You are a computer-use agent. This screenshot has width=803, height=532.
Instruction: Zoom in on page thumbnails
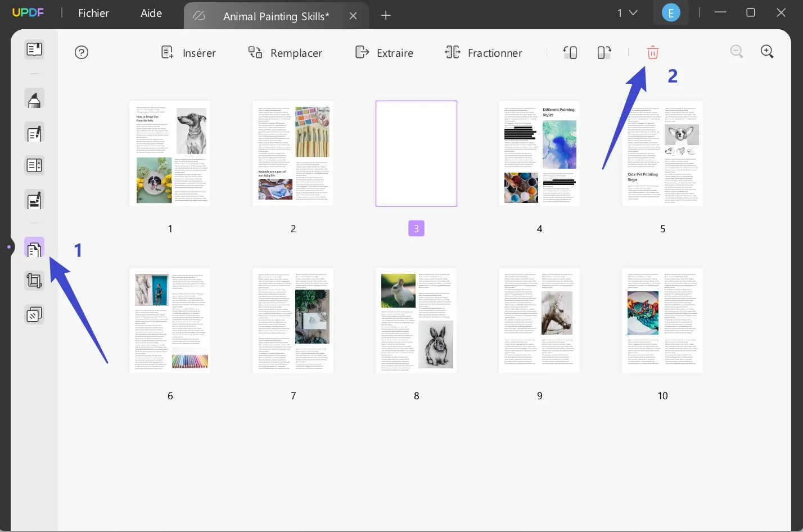point(767,51)
